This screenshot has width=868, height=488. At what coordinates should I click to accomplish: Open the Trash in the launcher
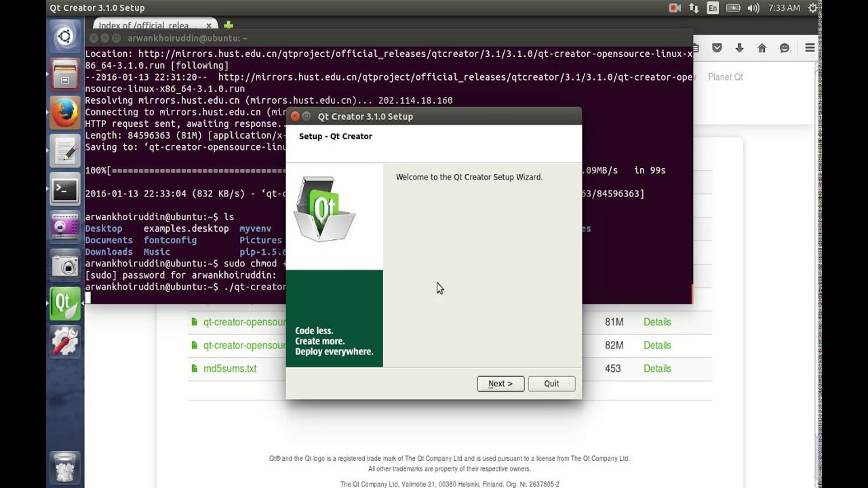(x=65, y=467)
